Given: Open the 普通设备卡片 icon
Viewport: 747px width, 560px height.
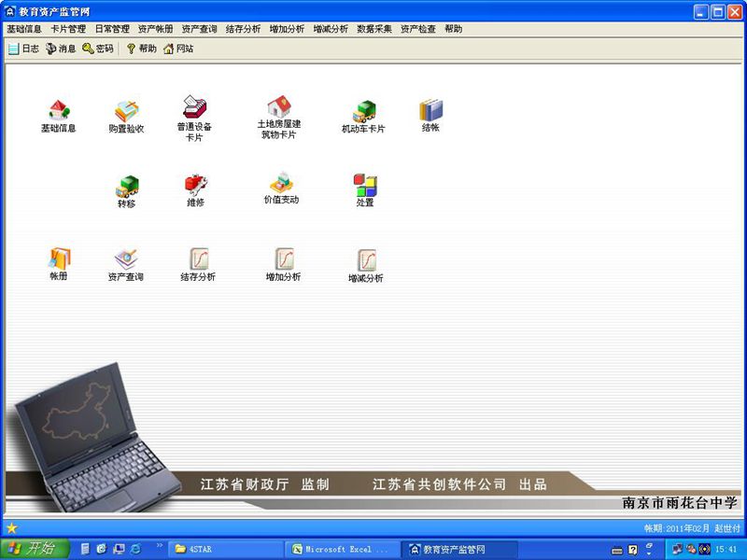Looking at the screenshot, I should tap(194, 107).
